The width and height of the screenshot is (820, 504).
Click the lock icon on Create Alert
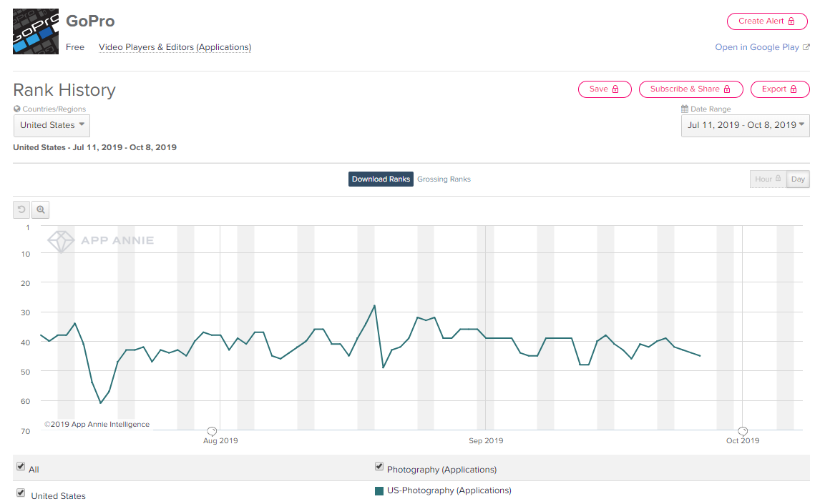791,21
